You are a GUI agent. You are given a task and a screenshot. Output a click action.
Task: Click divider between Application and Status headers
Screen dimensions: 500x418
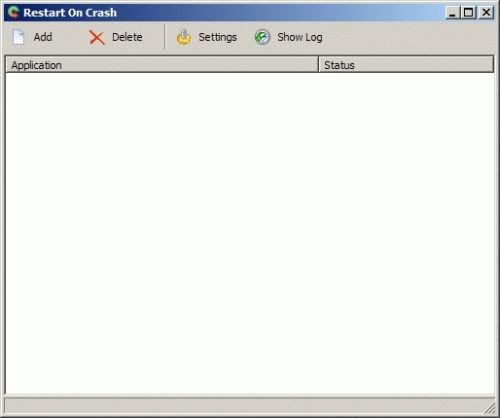click(319, 65)
